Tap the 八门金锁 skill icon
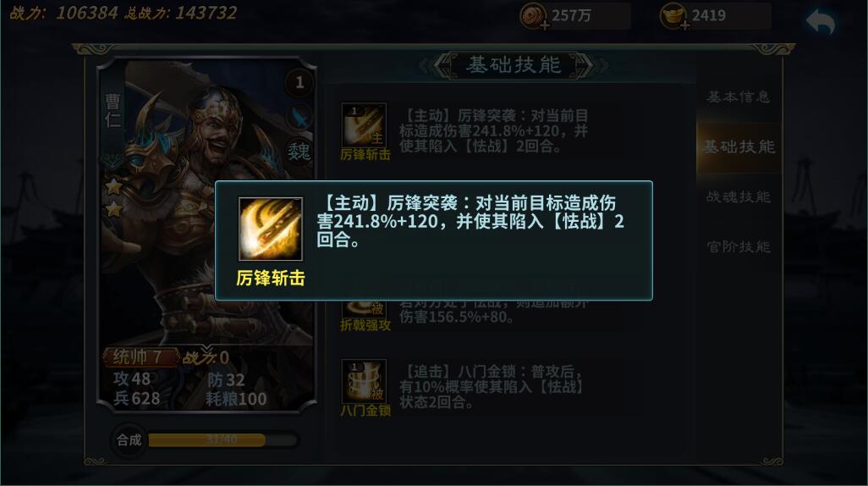The width and height of the screenshot is (868, 486). tap(364, 381)
